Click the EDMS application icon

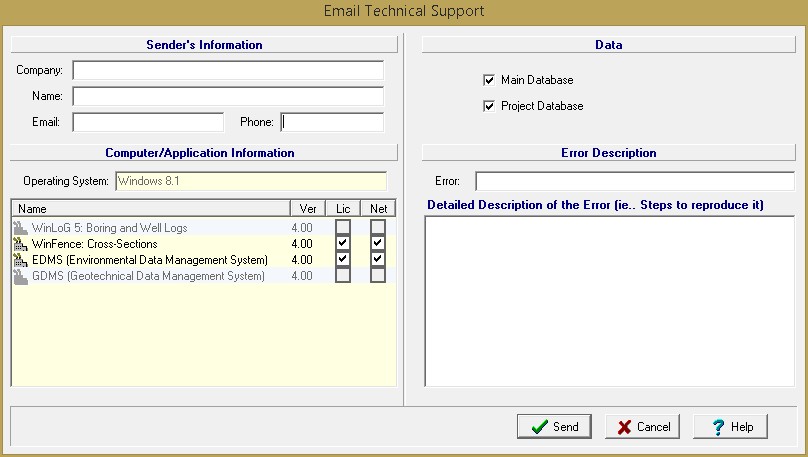point(21,260)
